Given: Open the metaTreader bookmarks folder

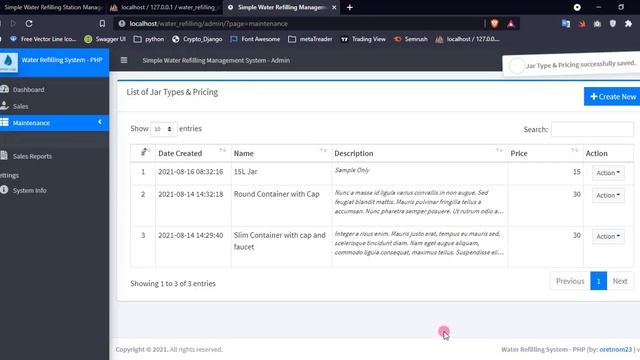Looking at the screenshot, I should (x=310, y=39).
